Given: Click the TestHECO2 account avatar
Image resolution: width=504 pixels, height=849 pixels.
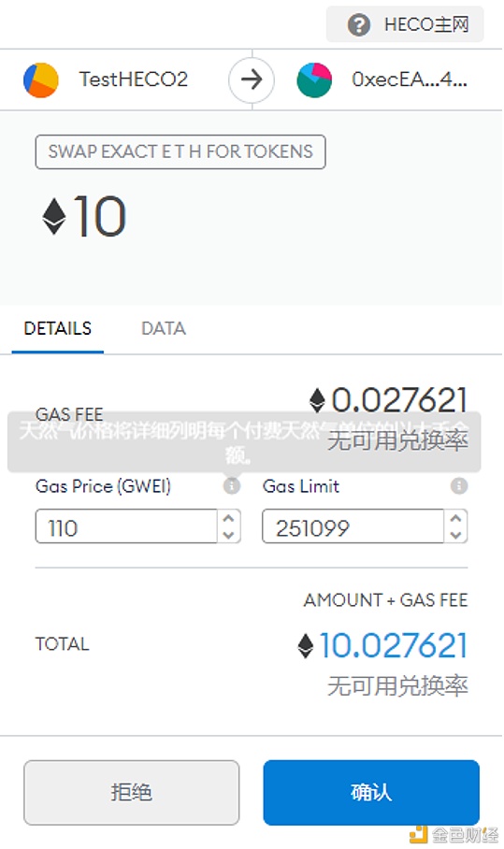Looking at the screenshot, I should coord(41,80).
